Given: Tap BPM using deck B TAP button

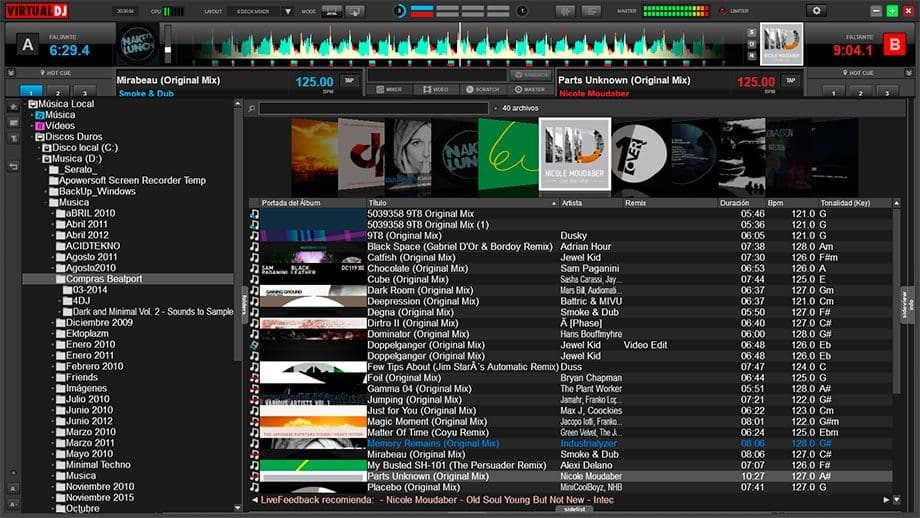Looking at the screenshot, I should [x=790, y=80].
